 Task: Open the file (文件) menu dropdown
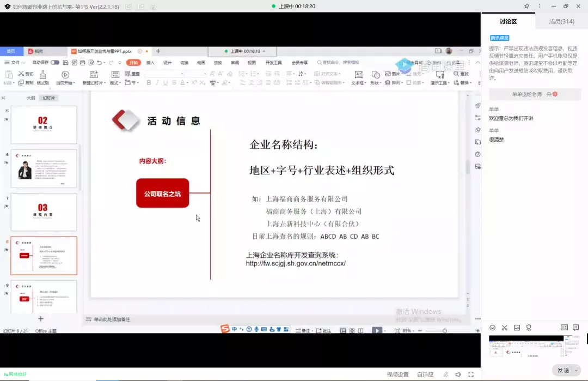15,62
